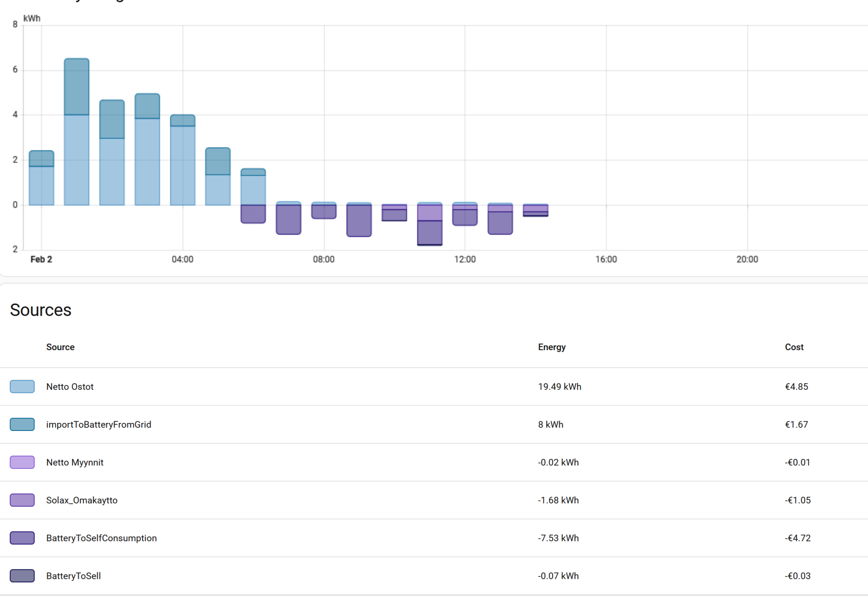Click the Energy column header
This screenshot has height=602, width=868.
[x=552, y=347]
